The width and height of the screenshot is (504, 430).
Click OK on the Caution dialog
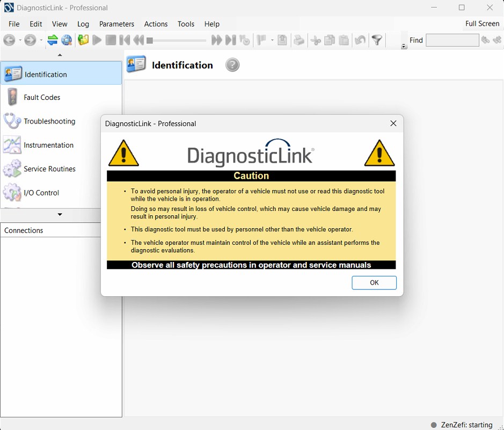[x=374, y=283]
